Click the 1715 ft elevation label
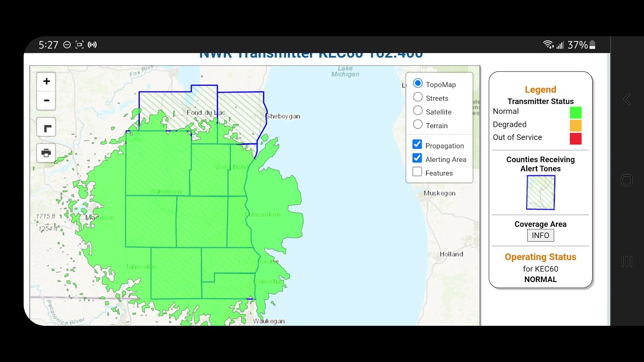The image size is (644, 362). click(x=45, y=216)
